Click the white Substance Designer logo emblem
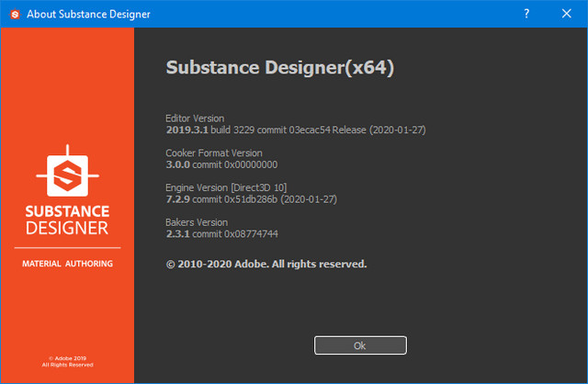This screenshot has height=384, width=588. pyautogui.click(x=67, y=171)
